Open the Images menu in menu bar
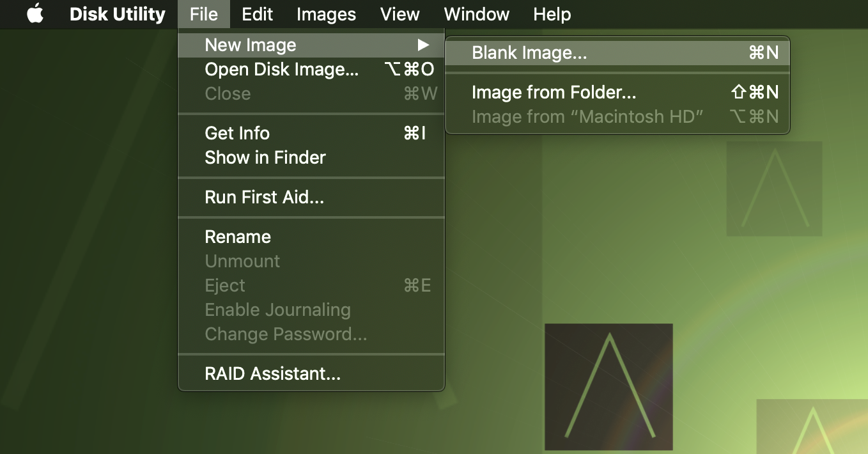This screenshot has height=454, width=868. point(326,14)
